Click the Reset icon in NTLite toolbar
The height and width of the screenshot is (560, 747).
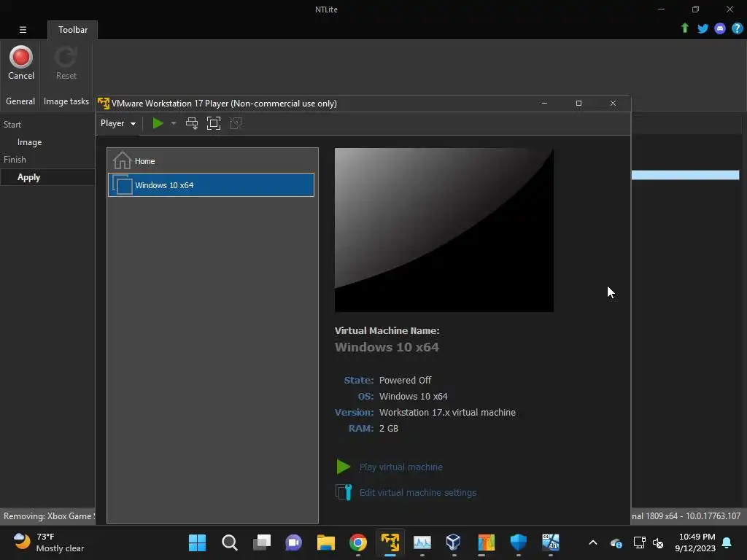[x=66, y=63]
